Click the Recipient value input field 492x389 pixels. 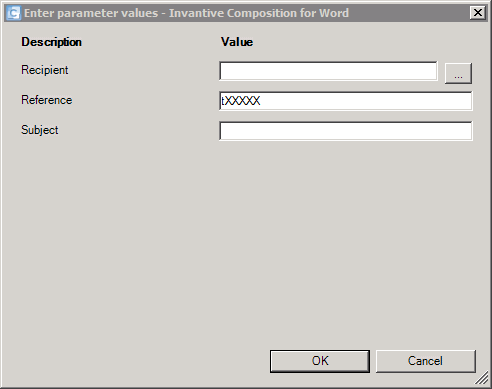[328, 71]
